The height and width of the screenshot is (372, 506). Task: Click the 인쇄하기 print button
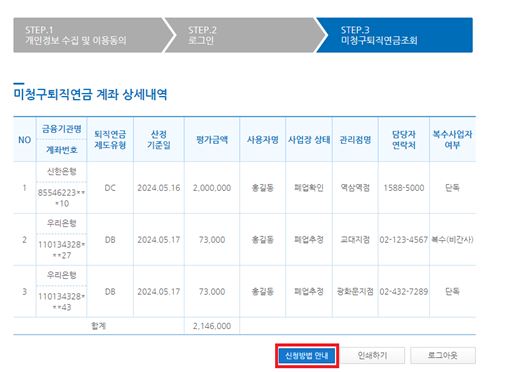372,356
